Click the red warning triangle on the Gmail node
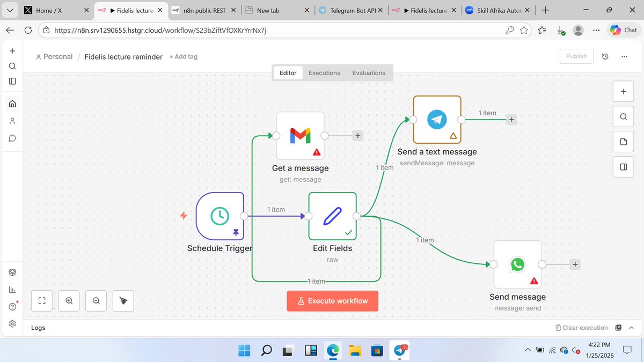The width and height of the screenshot is (644, 362). click(x=317, y=152)
